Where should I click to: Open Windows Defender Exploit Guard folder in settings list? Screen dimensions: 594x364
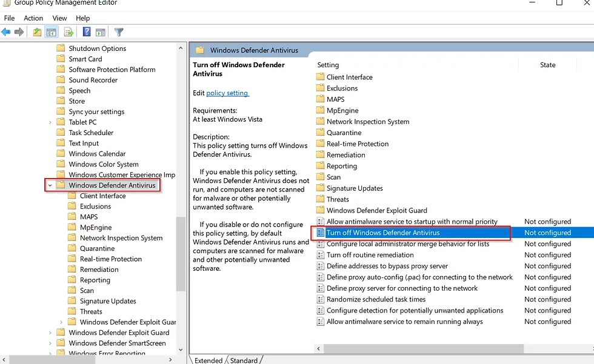pos(376,210)
